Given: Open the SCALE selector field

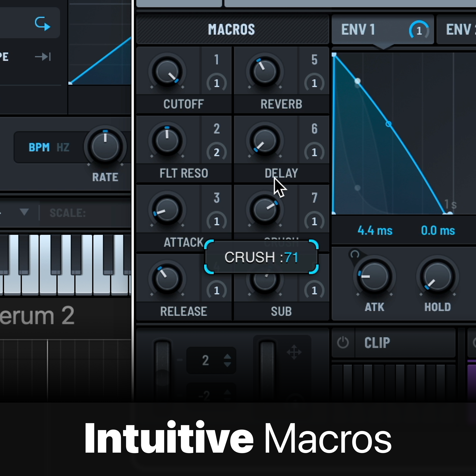Looking at the screenshot, I should (x=85, y=213).
